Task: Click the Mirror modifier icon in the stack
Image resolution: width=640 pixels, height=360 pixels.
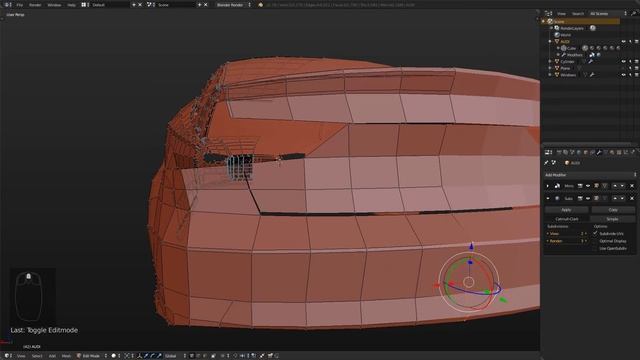Action: [557, 186]
